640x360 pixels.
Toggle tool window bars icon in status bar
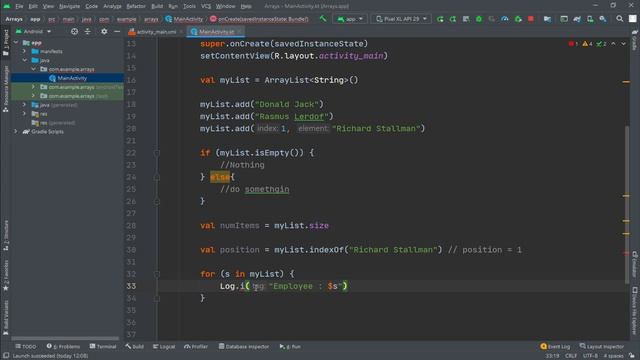[6, 356]
